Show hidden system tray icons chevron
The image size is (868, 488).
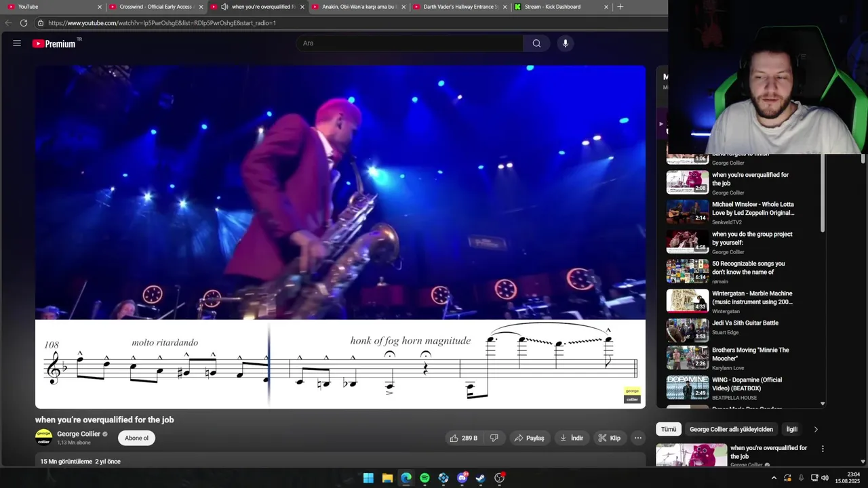(774, 478)
